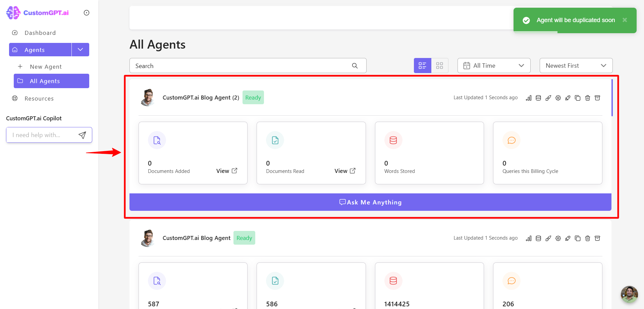Click the CustomGPT.ai Copilot heading
Viewport: 644px width, 309px height.
click(x=34, y=118)
